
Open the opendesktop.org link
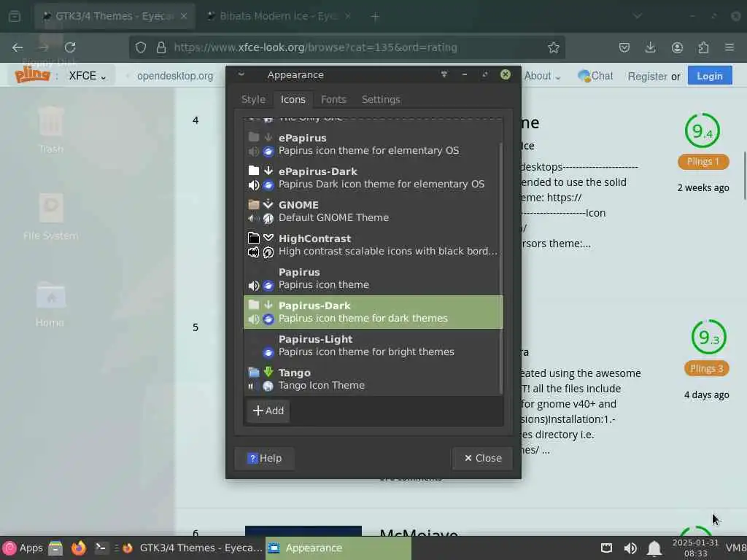[175, 76]
